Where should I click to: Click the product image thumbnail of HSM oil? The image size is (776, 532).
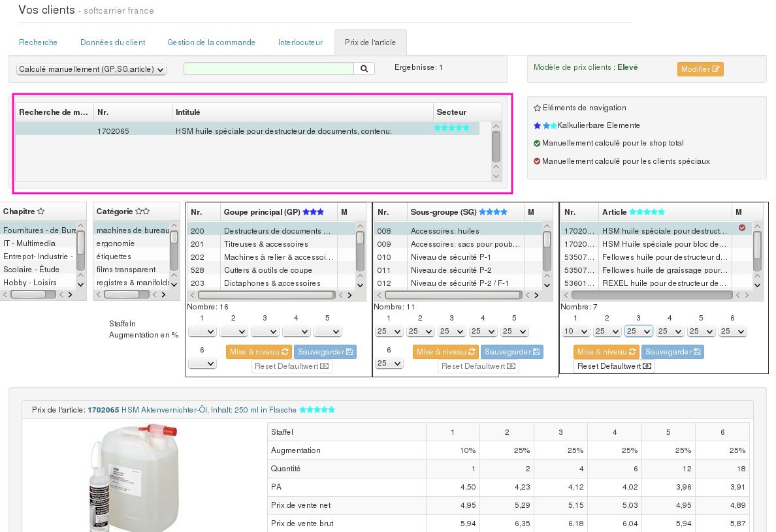tap(134, 477)
